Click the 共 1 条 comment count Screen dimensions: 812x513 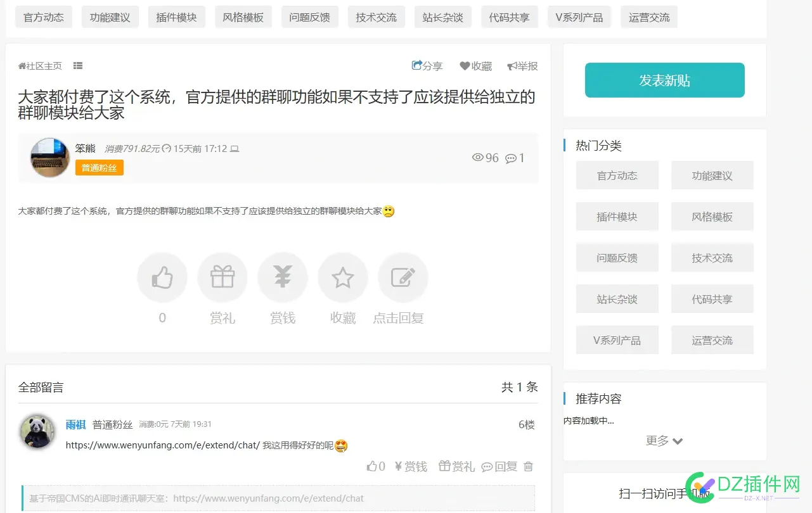[520, 387]
